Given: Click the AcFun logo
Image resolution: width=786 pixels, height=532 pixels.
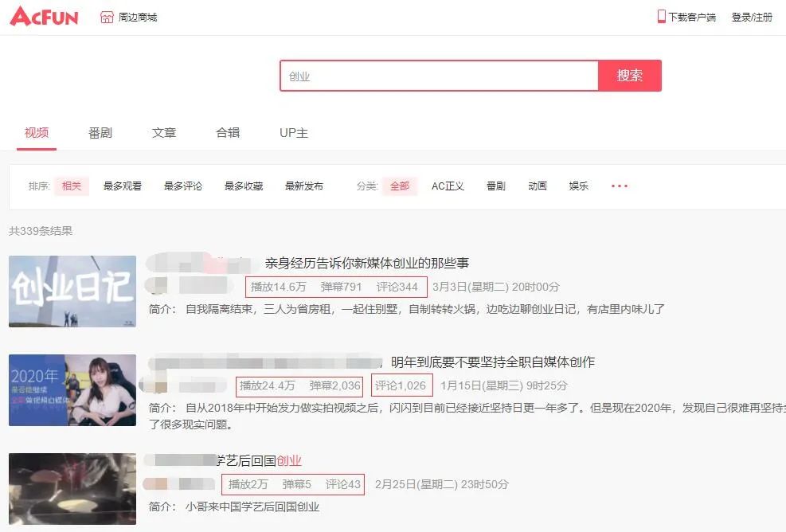Looking at the screenshot, I should [44, 16].
